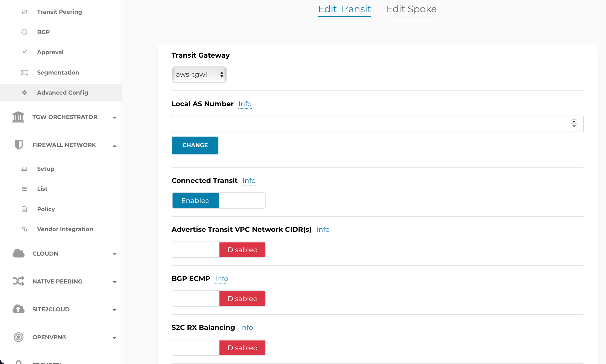Click the CHANGE button
Viewport: 606px width, 364px height.
[195, 145]
